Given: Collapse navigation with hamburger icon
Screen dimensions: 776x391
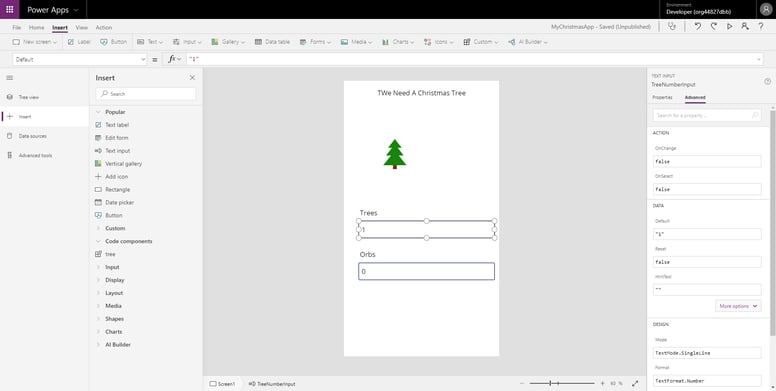Looking at the screenshot, I should click(x=10, y=78).
